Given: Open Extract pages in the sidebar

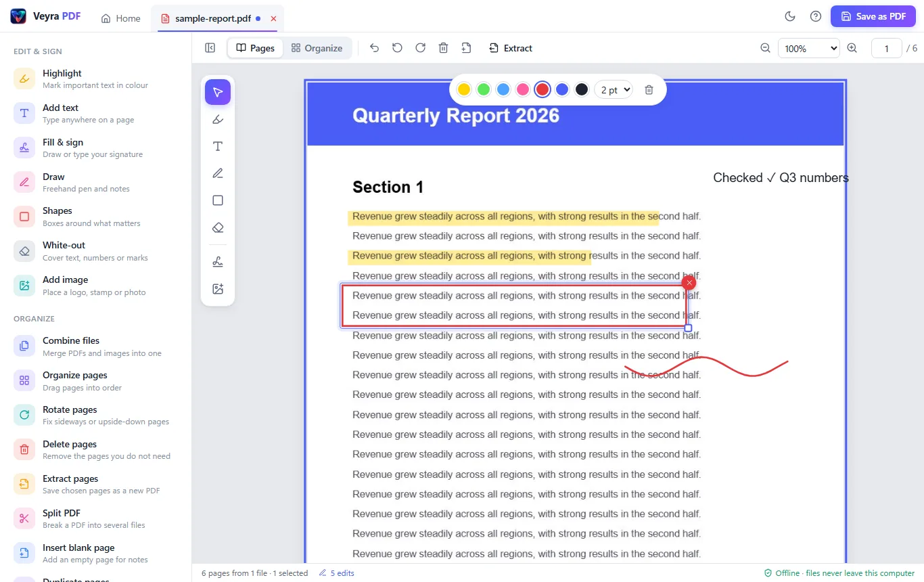Looking at the screenshot, I should click(x=95, y=484).
